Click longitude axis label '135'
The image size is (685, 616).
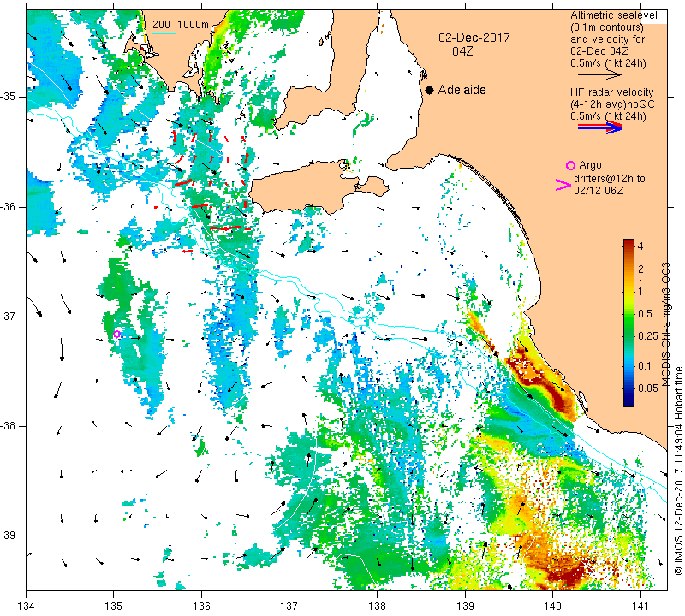(x=114, y=607)
